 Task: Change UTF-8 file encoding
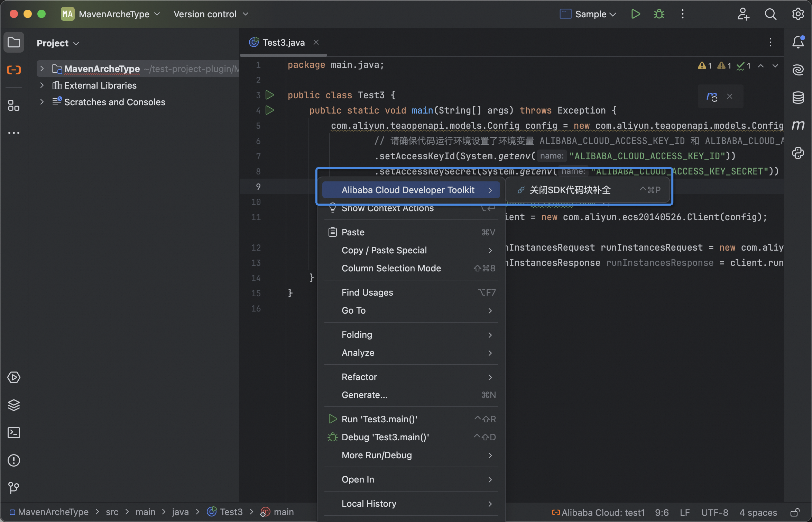715,512
